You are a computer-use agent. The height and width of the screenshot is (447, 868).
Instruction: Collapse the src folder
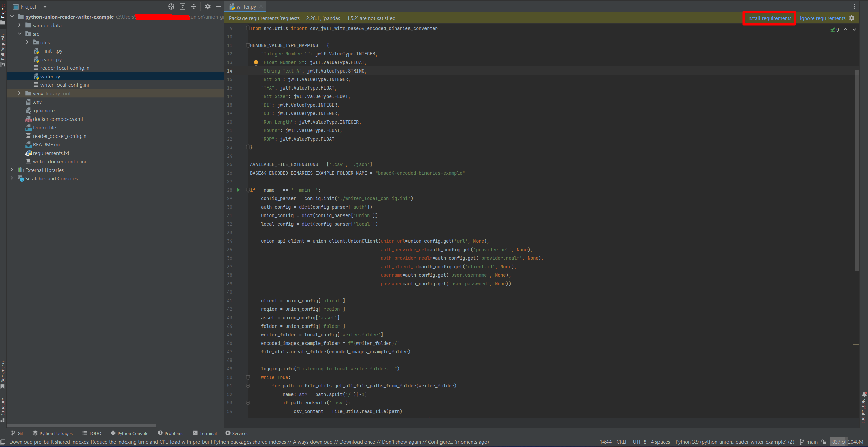point(19,34)
